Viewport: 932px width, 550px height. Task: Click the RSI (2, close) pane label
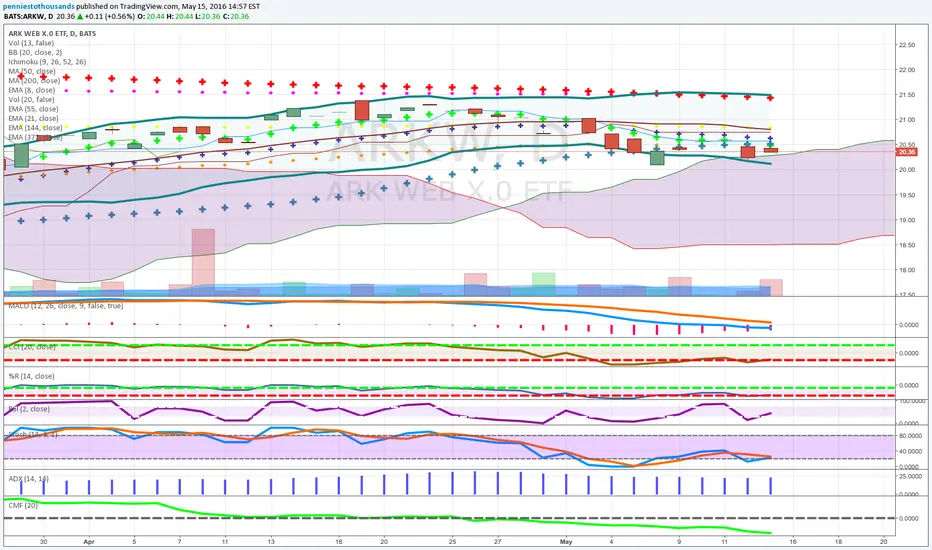[x=29, y=409]
